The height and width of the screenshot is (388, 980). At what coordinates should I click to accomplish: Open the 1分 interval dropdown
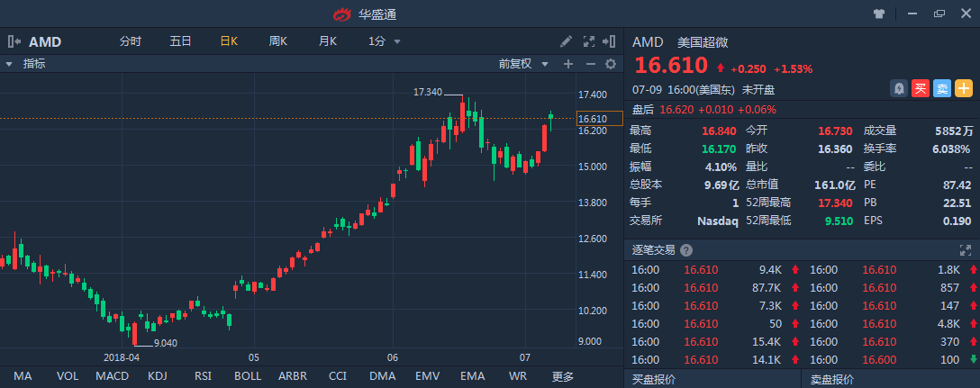coord(384,41)
